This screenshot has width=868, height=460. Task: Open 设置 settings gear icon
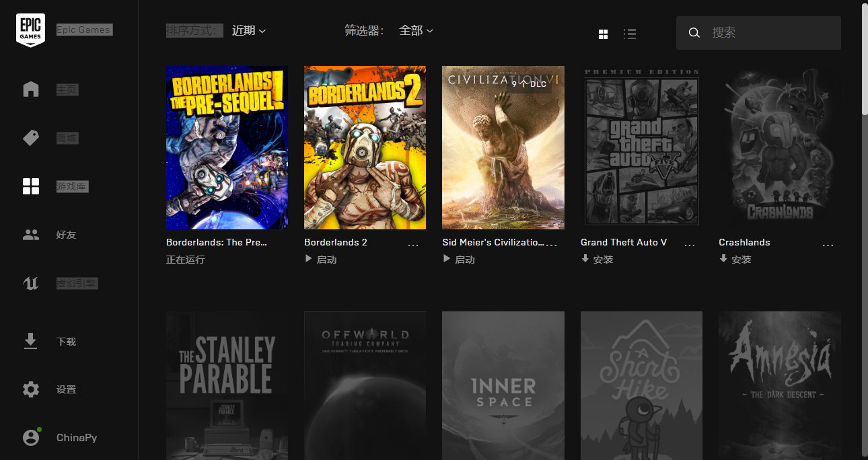pyautogui.click(x=31, y=389)
